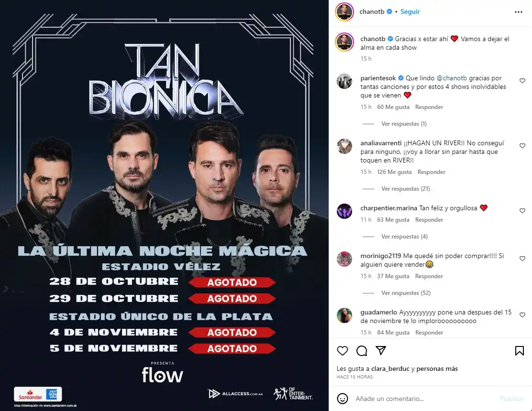
Task: Open guadamerlo's profile picture
Action: click(x=344, y=315)
